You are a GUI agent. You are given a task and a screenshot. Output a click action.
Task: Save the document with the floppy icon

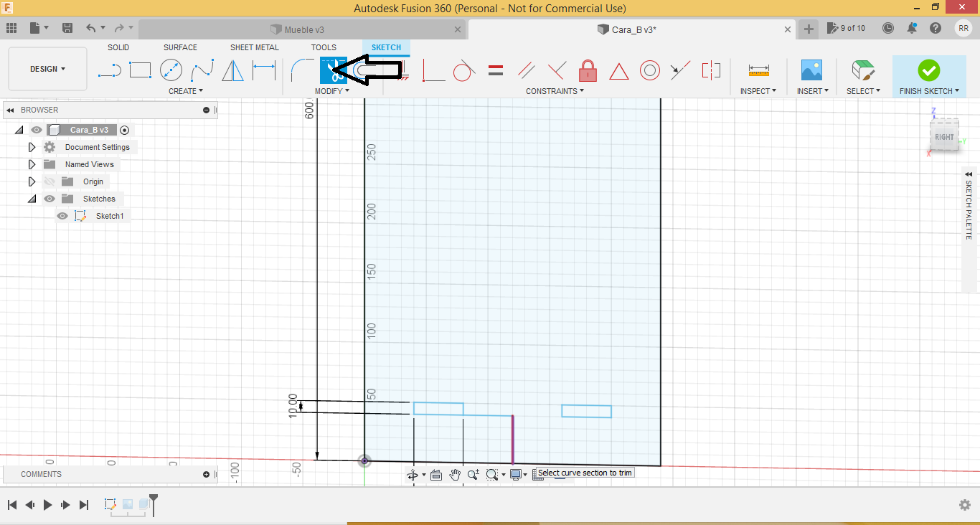[67, 28]
